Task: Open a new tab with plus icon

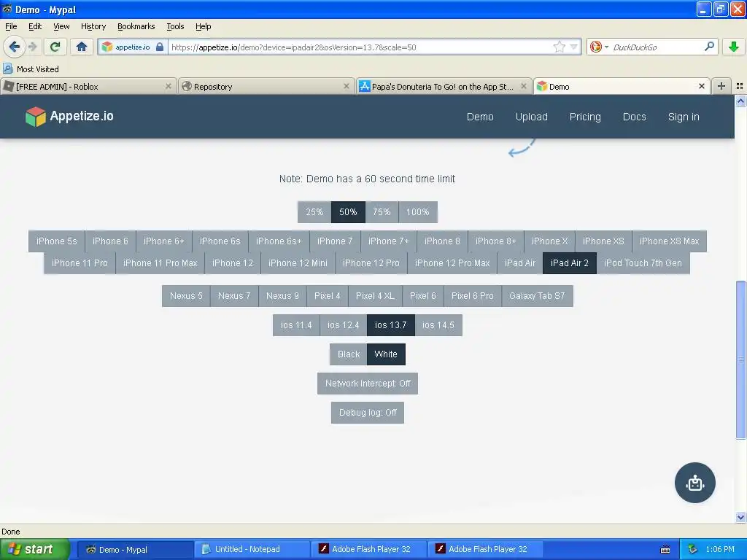Action: tap(721, 86)
